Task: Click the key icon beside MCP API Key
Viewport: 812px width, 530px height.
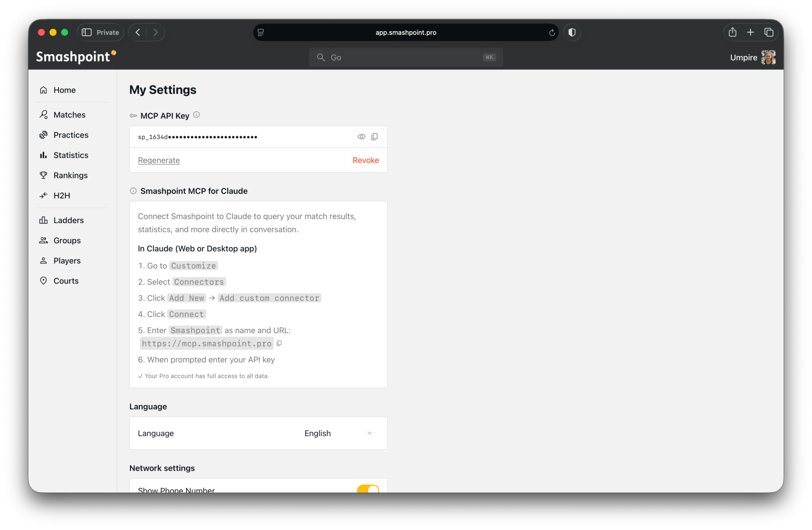Action: (133, 116)
